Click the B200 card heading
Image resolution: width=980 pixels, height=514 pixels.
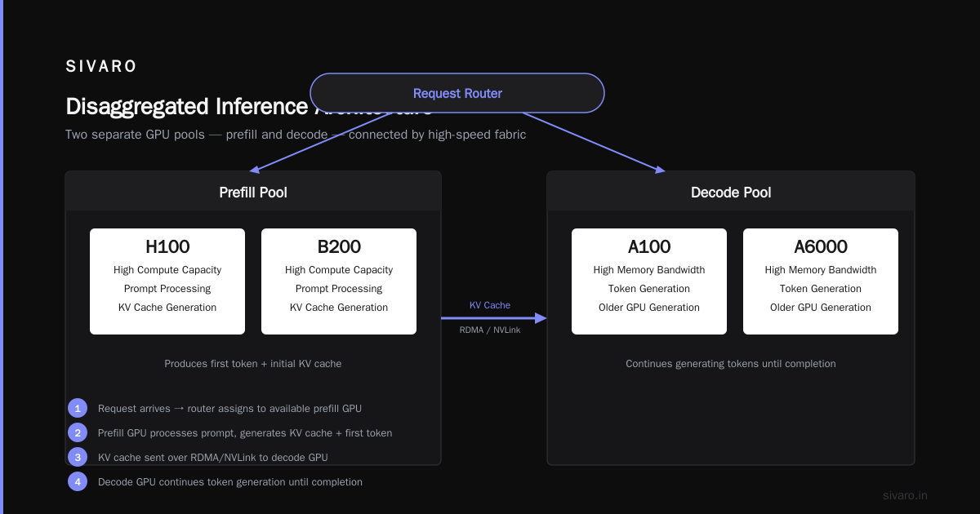click(x=339, y=246)
